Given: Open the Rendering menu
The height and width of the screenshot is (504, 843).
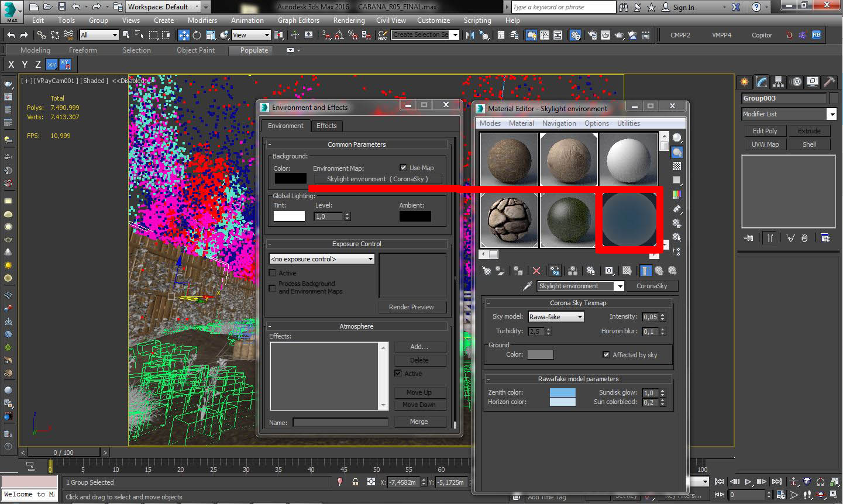Looking at the screenshot, I should tap(349, 20).
